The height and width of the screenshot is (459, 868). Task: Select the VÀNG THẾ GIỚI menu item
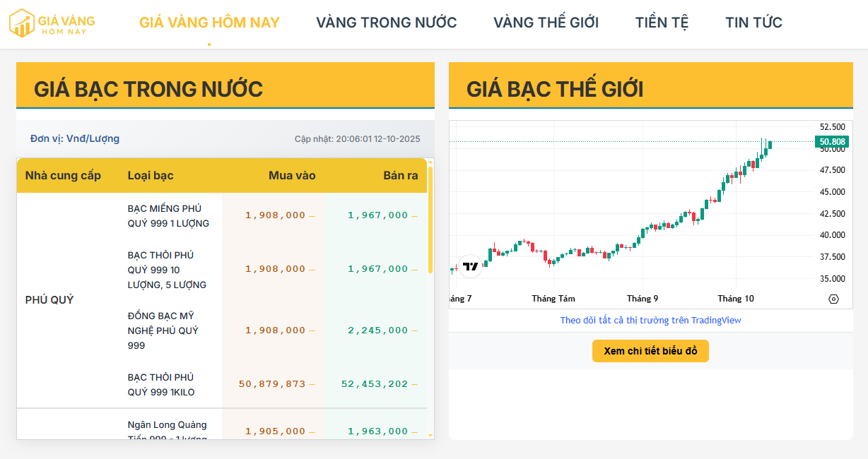click(x=546, y=23)
